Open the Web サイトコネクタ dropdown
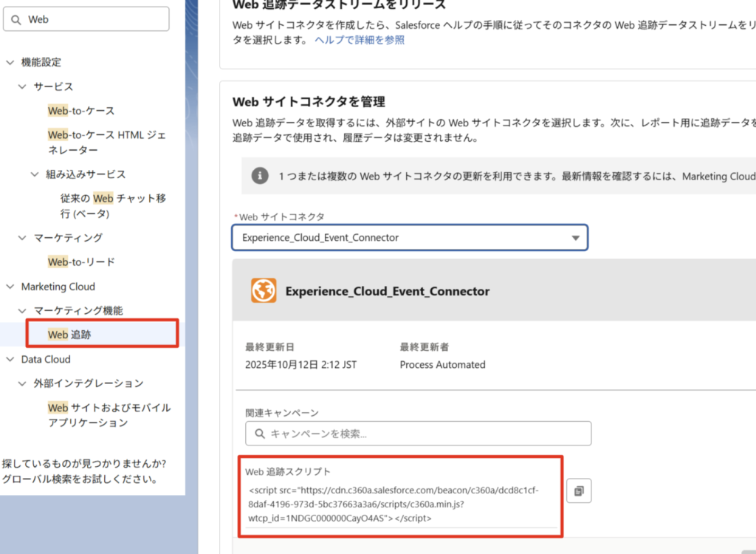 tap(410, 237)
